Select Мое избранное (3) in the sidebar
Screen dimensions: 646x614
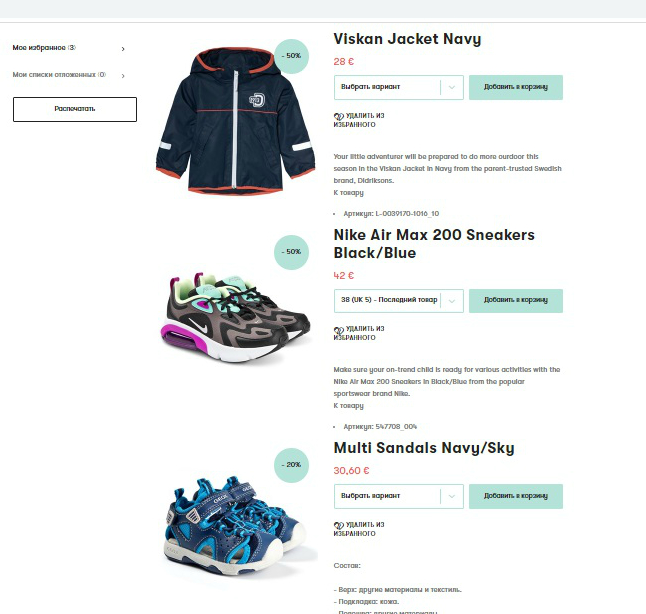44,48
